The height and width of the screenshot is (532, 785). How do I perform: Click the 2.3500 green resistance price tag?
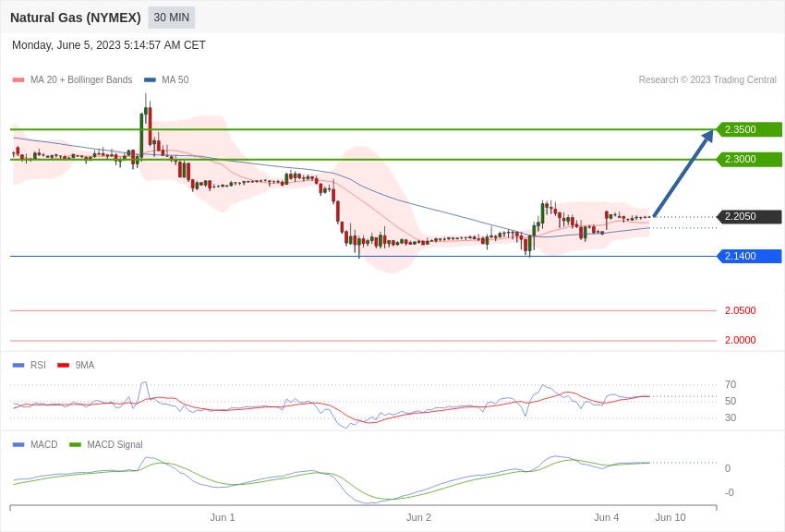(750, 129)
